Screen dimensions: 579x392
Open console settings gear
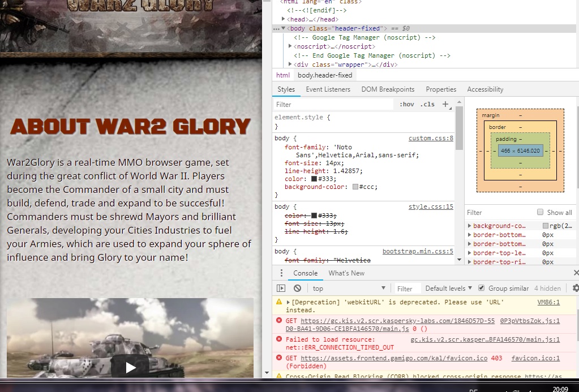(575, 288)
